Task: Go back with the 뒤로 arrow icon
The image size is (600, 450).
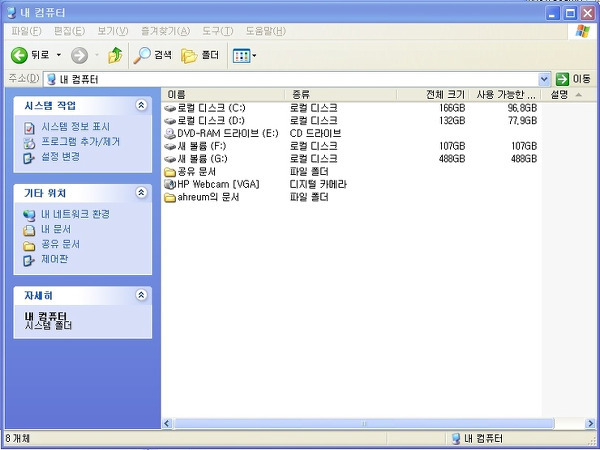Action: pos(19,55)
